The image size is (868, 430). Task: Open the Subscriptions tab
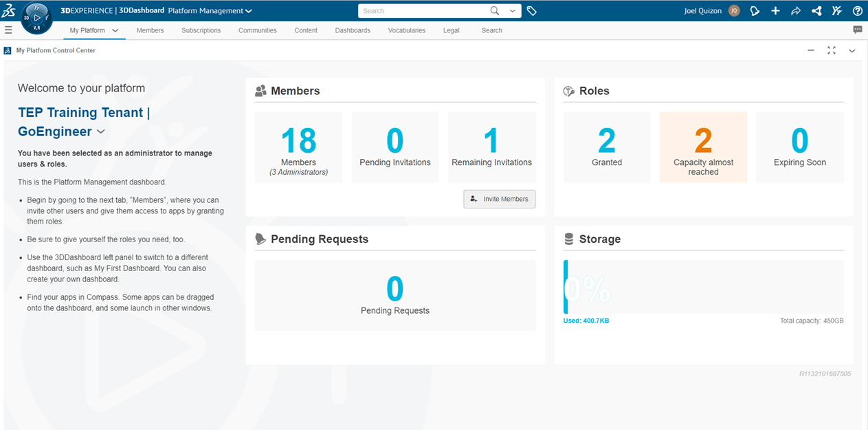pyautogui.click(x=201, y=30)
